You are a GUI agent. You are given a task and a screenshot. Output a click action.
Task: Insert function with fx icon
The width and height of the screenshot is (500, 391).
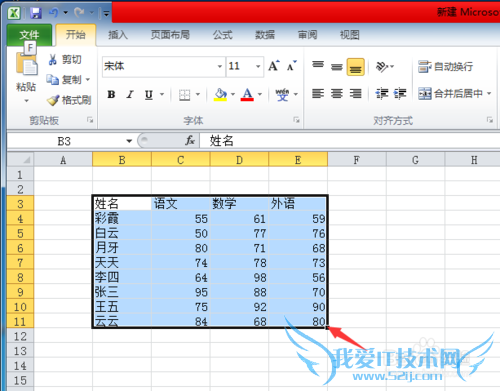click(190, 141)
